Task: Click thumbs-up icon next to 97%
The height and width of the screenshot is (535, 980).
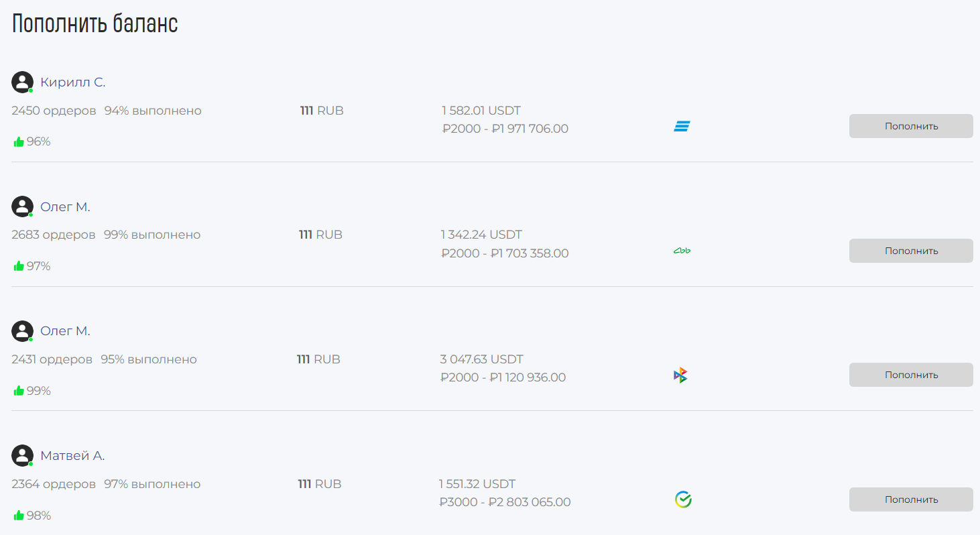Action: 19,266
